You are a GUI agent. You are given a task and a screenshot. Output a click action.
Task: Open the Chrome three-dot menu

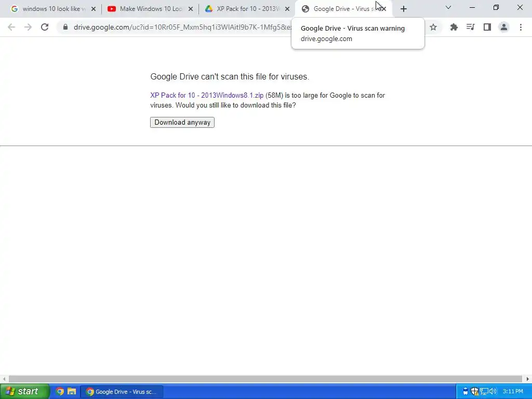tap(521, 27)
